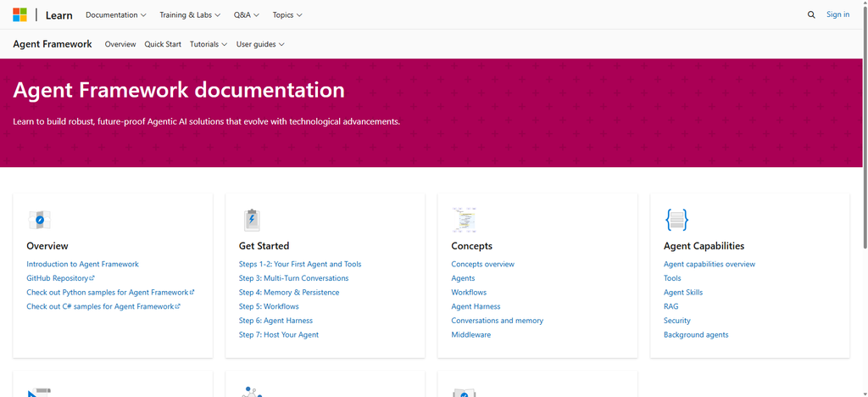Click the Concepts card heading
The height and width of the screenshot is (397, 868).
tap(471, 246)
